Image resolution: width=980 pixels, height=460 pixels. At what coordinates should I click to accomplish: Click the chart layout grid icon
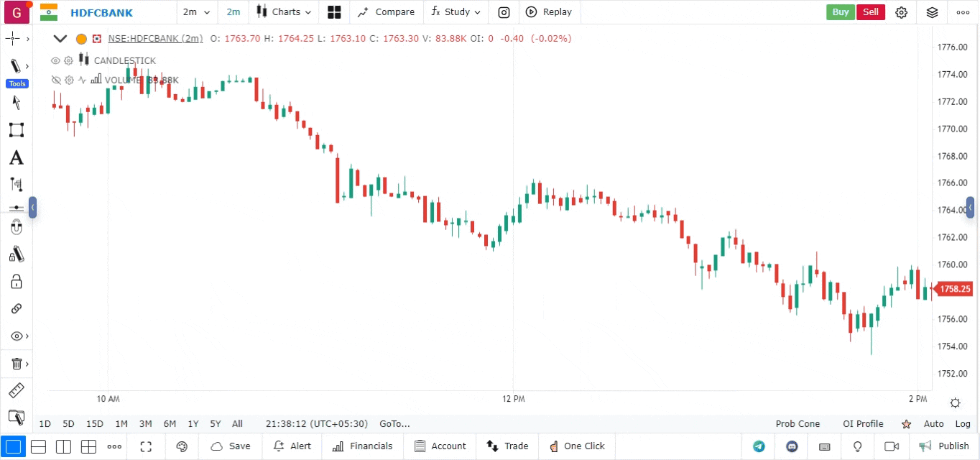(x=334, y=12)
